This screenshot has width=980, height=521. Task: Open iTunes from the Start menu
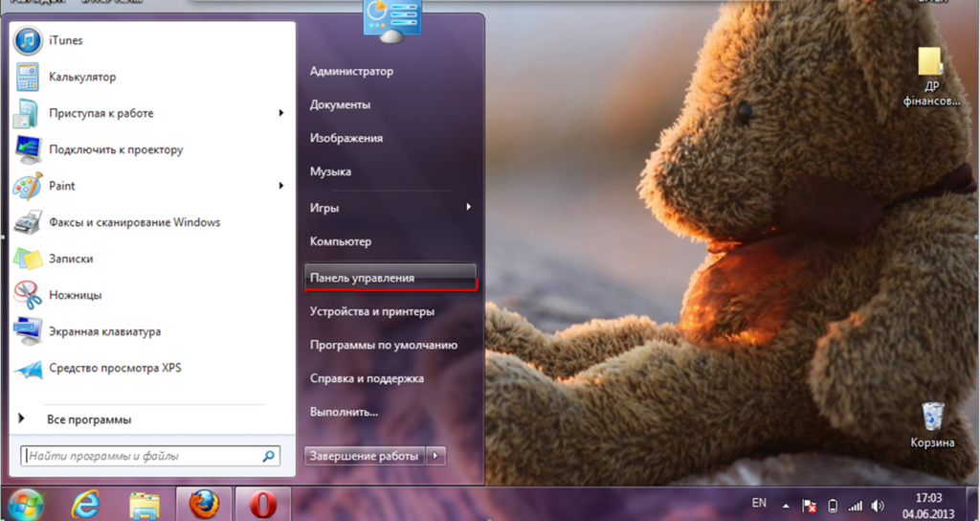point(65,40)
